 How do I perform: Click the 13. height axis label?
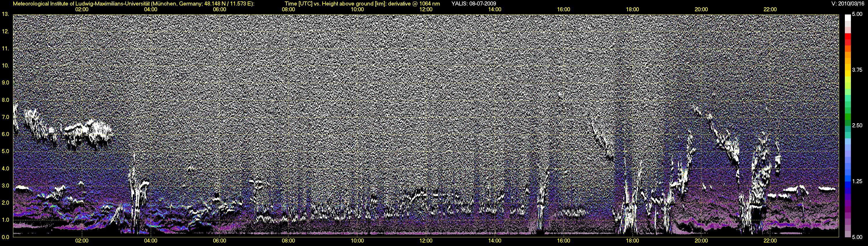coord(5,14)
